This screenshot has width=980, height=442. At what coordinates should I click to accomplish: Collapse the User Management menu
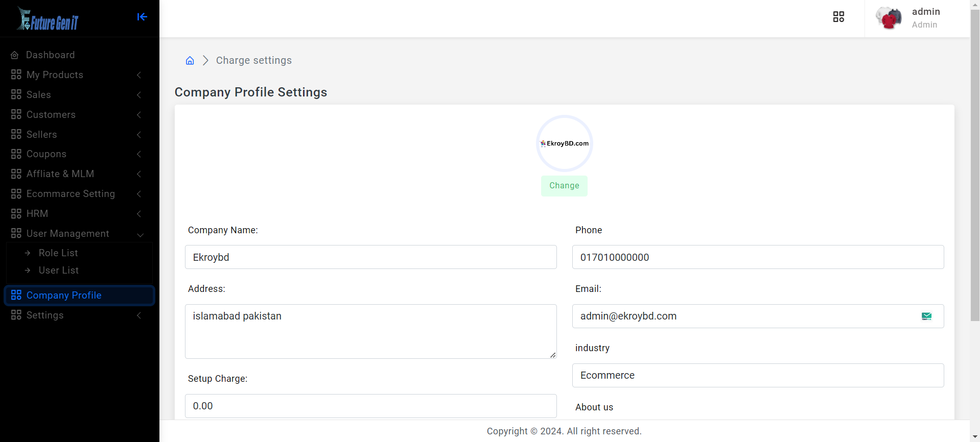click(77, 234)
